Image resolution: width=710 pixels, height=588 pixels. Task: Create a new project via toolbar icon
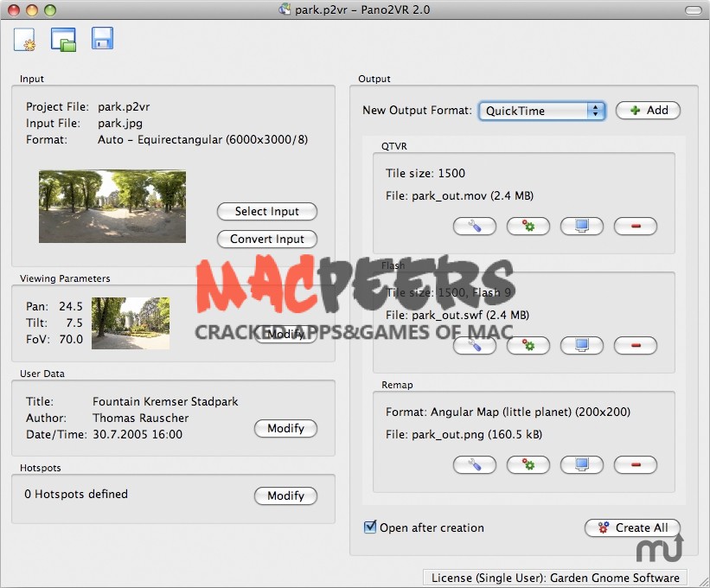[24, 40]
